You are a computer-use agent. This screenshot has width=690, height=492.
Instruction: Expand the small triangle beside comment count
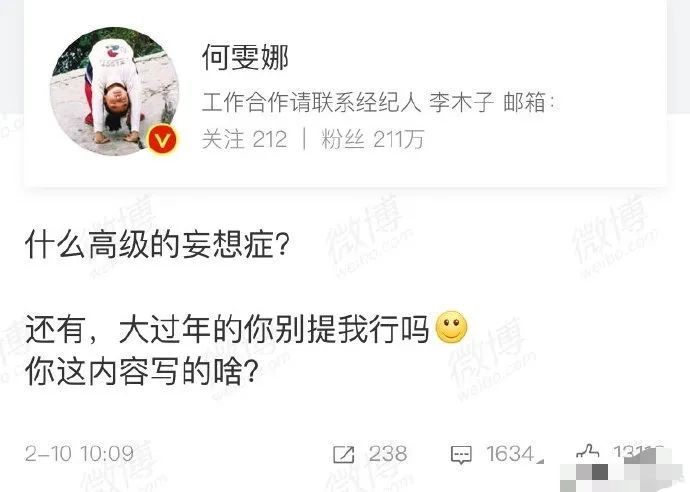pyautogui.click(x=540, y=460)
